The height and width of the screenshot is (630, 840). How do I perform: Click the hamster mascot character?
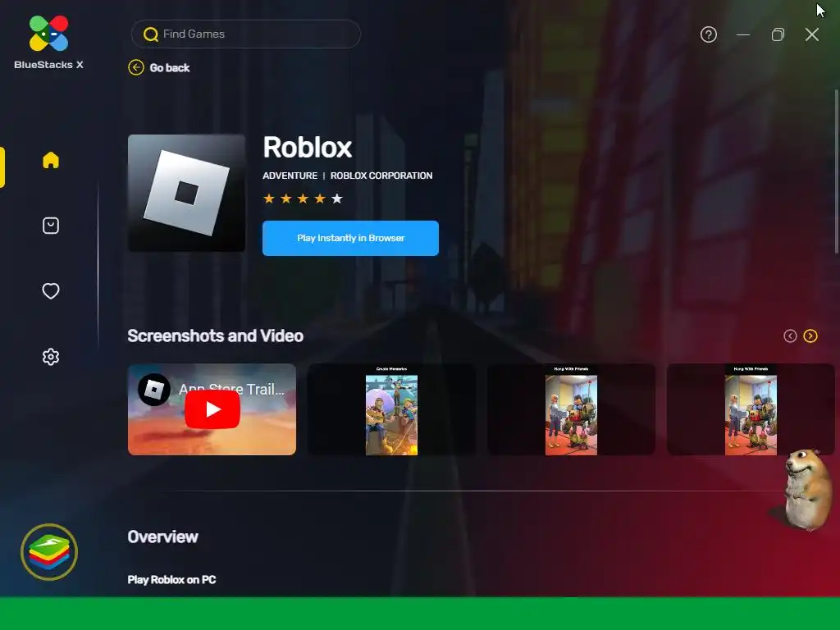click(x=806, y=490)
